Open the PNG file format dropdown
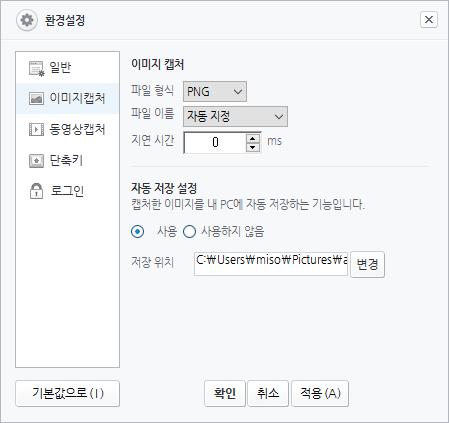The width and height of the screenshot is (449, 423). (215, 91)
